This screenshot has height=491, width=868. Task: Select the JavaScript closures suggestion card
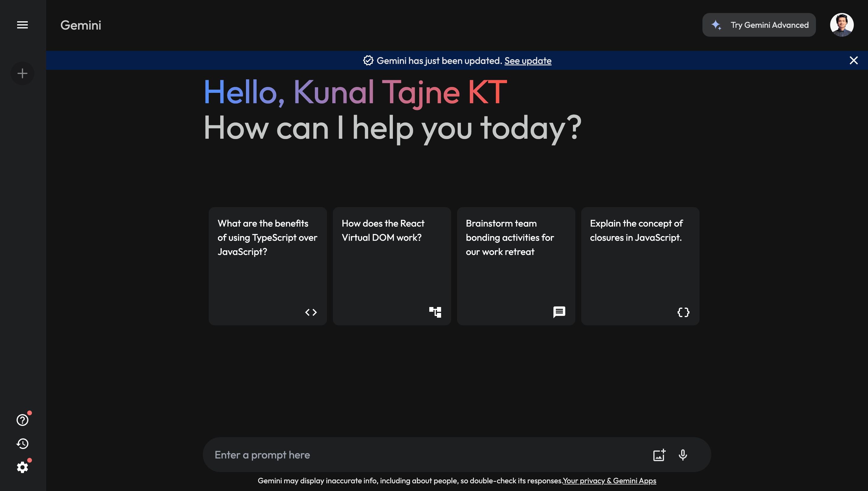(640, 266)
